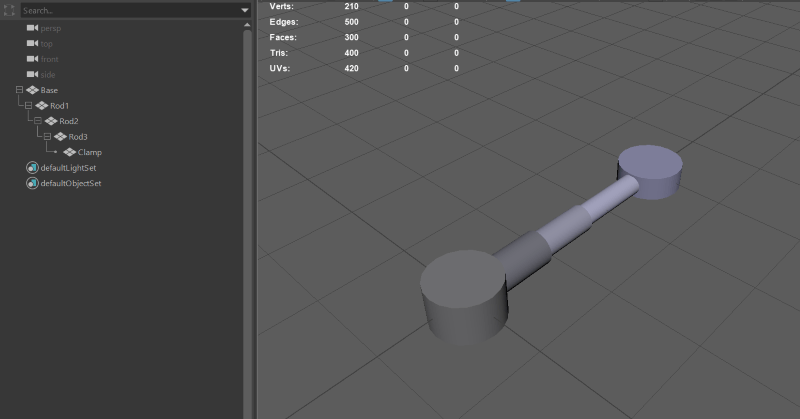
Task: Click the front camera icon
Action: pyautogui.click(x=32, y=59)
